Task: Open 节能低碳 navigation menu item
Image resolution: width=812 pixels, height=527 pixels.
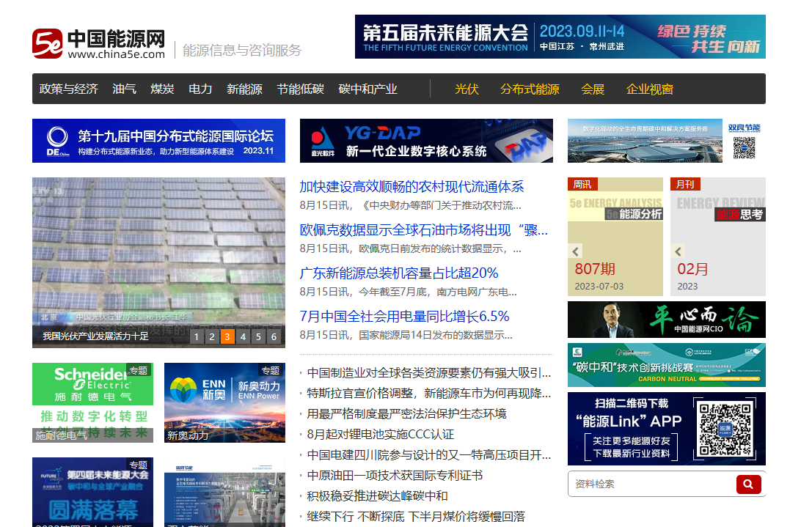Action: coord(300,89)
